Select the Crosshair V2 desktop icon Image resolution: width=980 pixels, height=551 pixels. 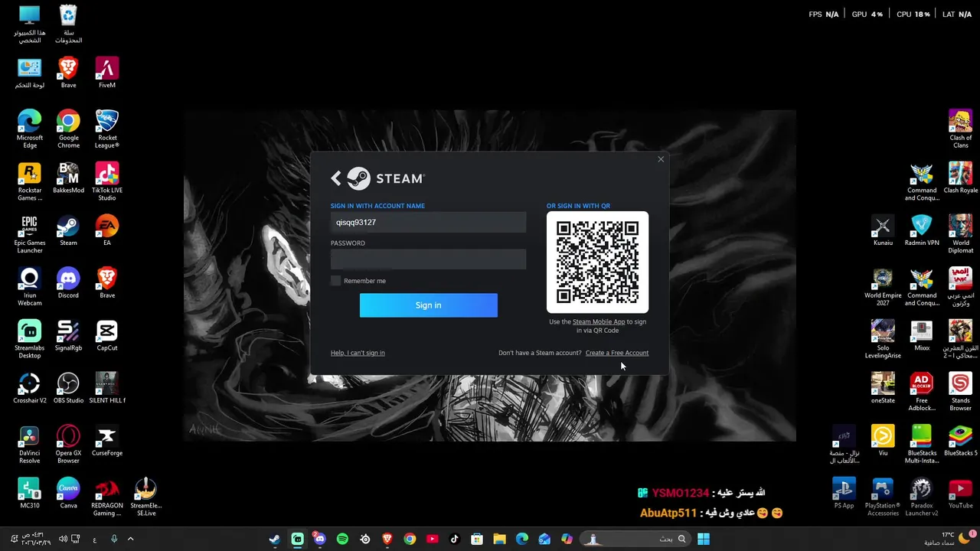(30, 388)
